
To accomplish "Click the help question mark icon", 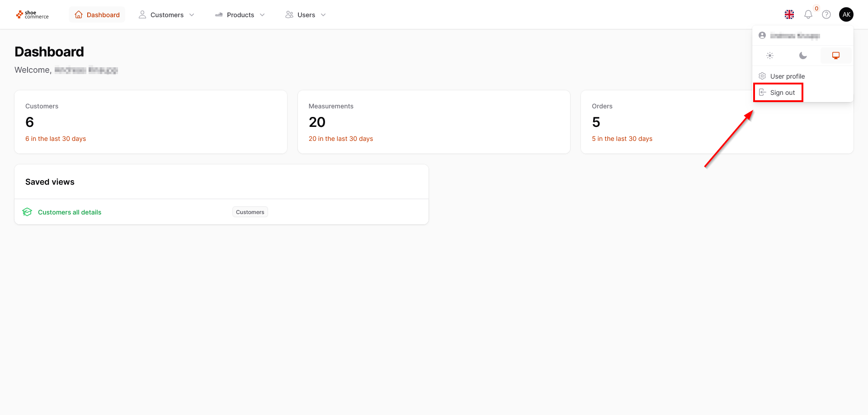I will tap(826, 14).
